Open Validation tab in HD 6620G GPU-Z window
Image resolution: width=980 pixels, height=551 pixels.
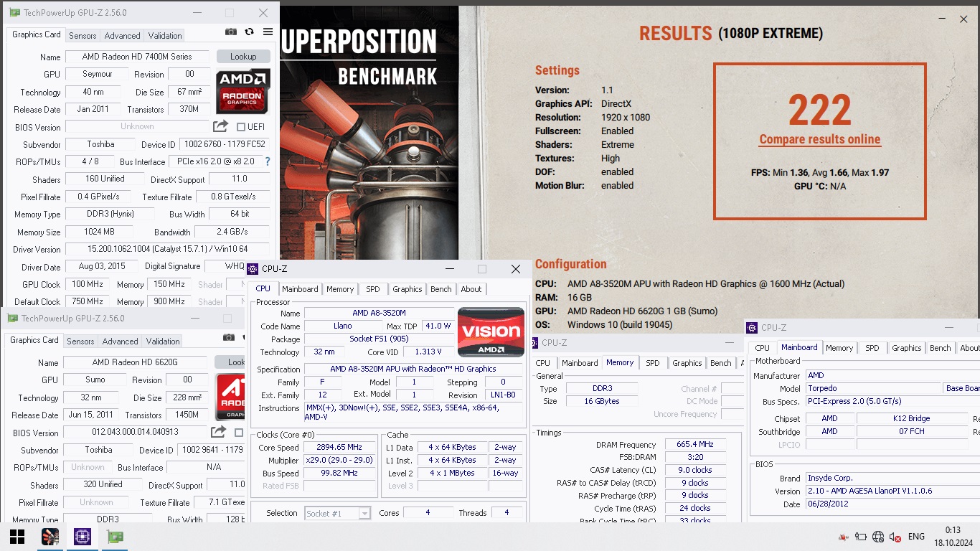(163, 342)
